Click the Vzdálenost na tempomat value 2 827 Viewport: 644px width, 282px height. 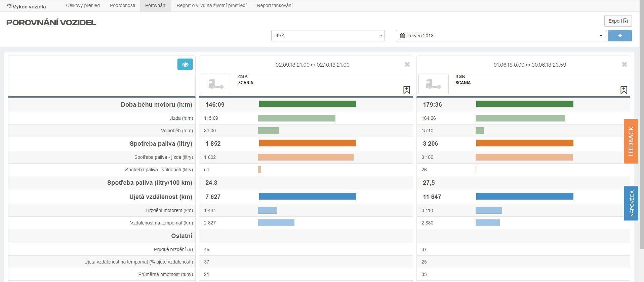click(210, 223)
